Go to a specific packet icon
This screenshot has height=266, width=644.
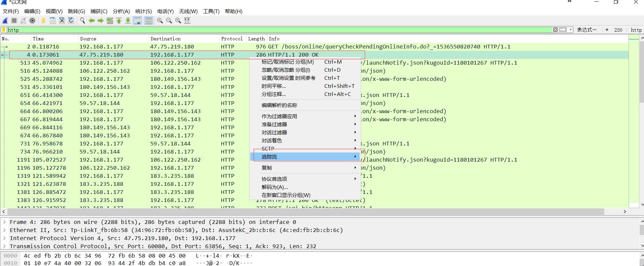[x=110, y=21]
